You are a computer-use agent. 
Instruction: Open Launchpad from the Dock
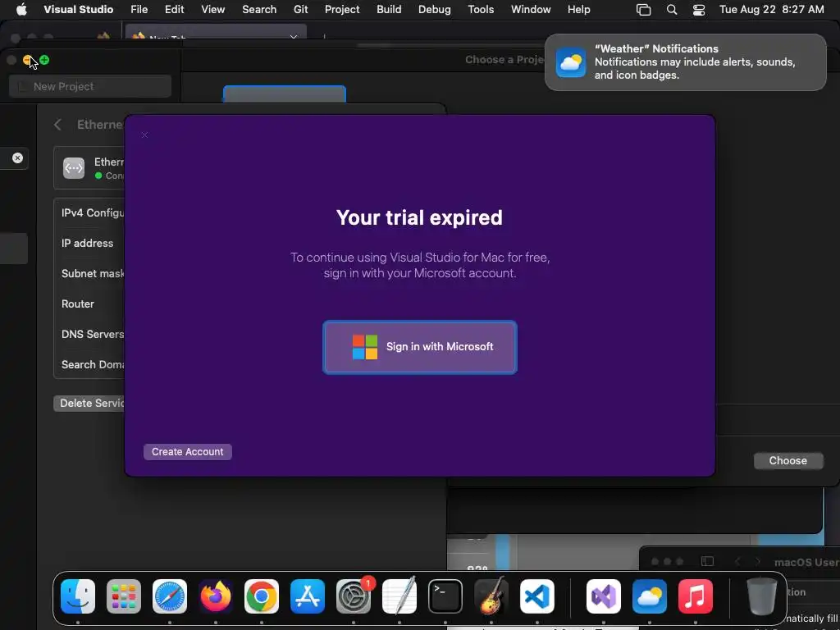(x=124, y=596)
